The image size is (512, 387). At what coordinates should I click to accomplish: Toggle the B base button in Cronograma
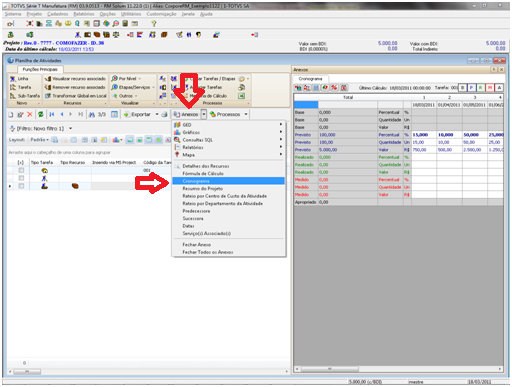(462, 88)
